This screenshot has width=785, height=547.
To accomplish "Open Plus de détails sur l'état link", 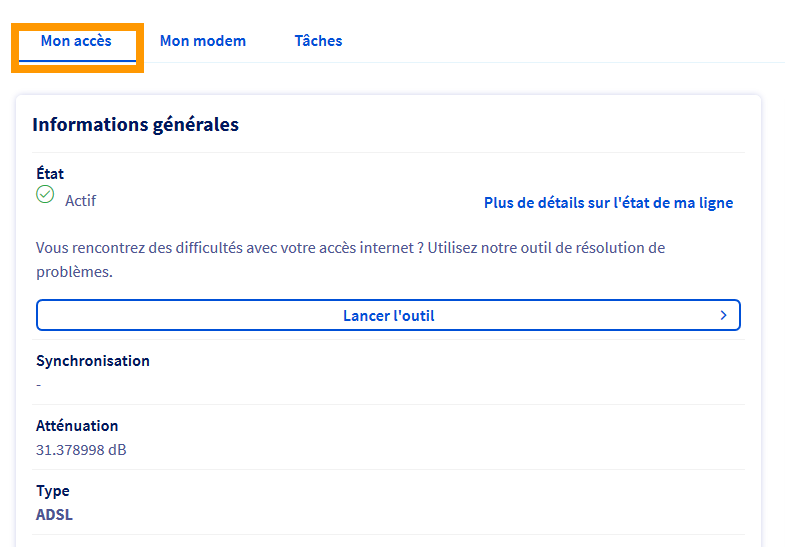I will [x=608, y=203].
